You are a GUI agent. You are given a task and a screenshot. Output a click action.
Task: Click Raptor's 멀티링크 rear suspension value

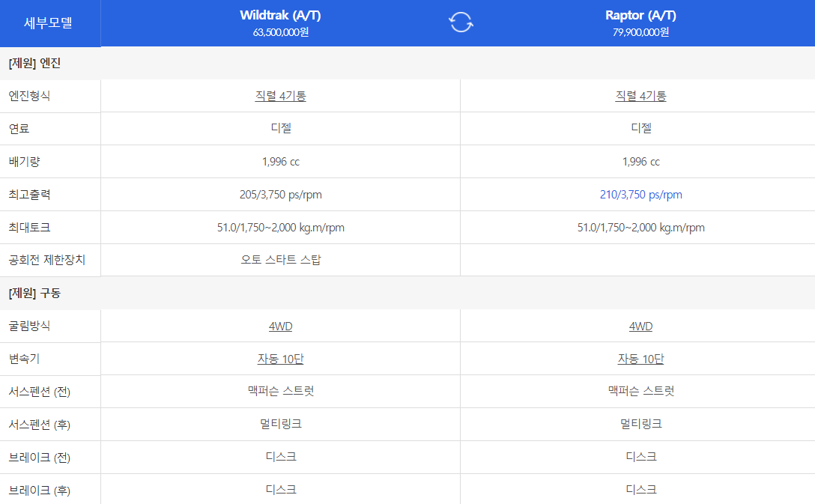coord(641,424)
